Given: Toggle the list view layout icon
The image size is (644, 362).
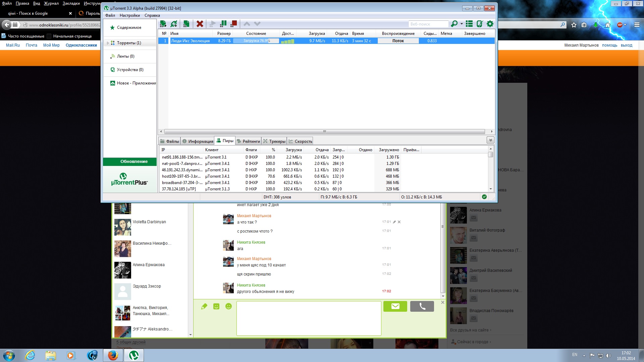Looking at the screenshot, I should (x=469, y=24).
